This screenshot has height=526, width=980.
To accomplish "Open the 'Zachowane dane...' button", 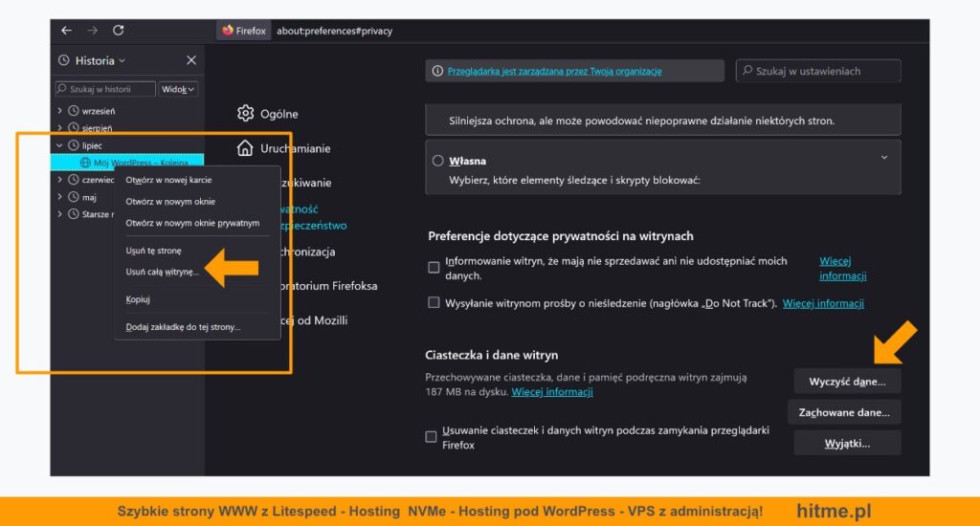I will pos(846,412).
